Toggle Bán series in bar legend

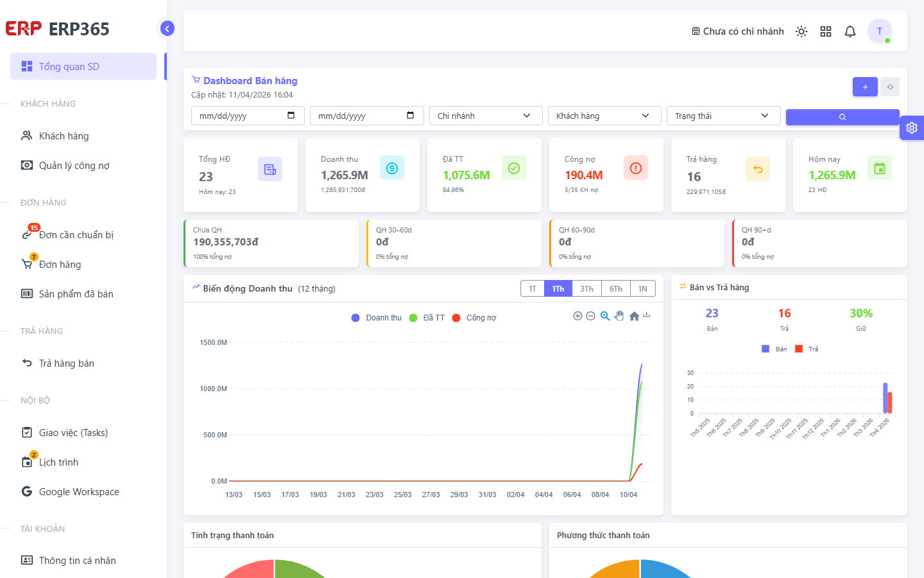click(x=774, y=349)
